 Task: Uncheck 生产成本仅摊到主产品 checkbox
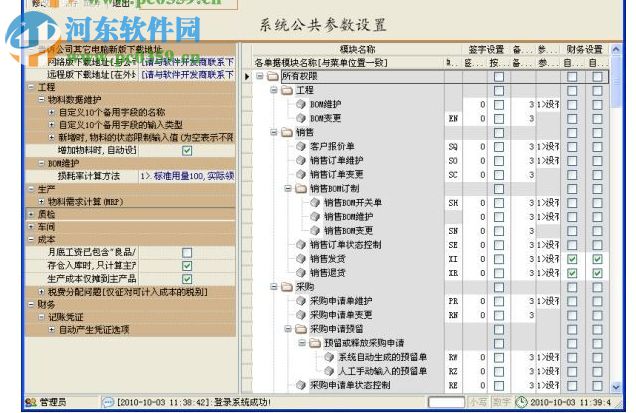click(187, 279)
